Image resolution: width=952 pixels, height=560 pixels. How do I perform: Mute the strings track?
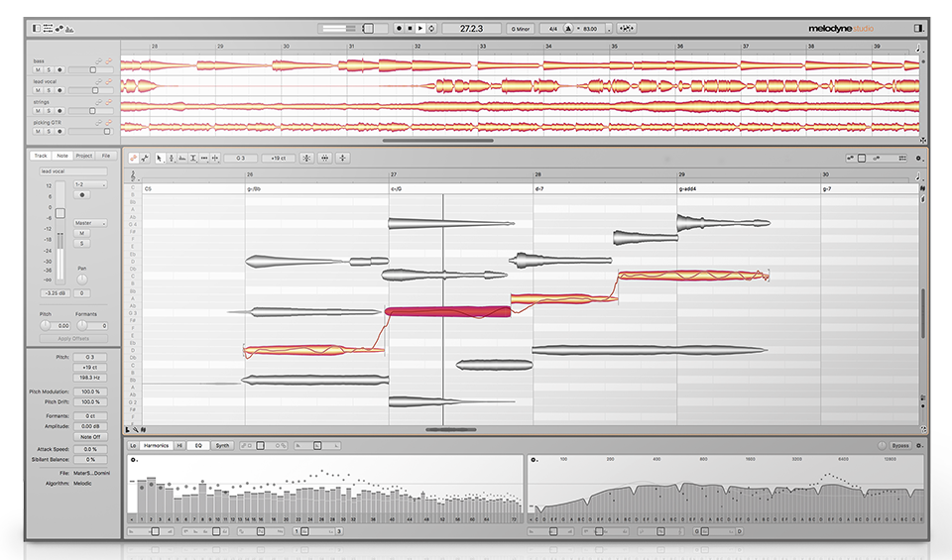pyautogui.click(x=38, y=110)
